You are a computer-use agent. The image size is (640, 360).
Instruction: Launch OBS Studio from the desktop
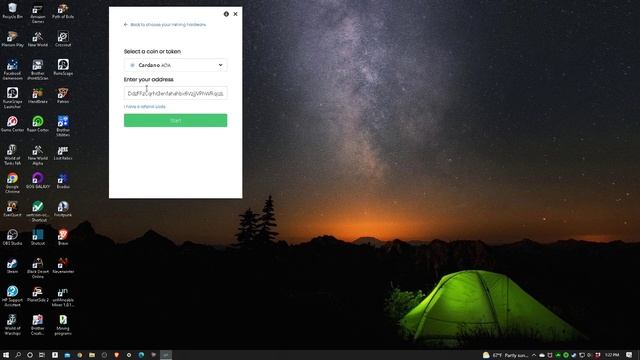[12, 237]
